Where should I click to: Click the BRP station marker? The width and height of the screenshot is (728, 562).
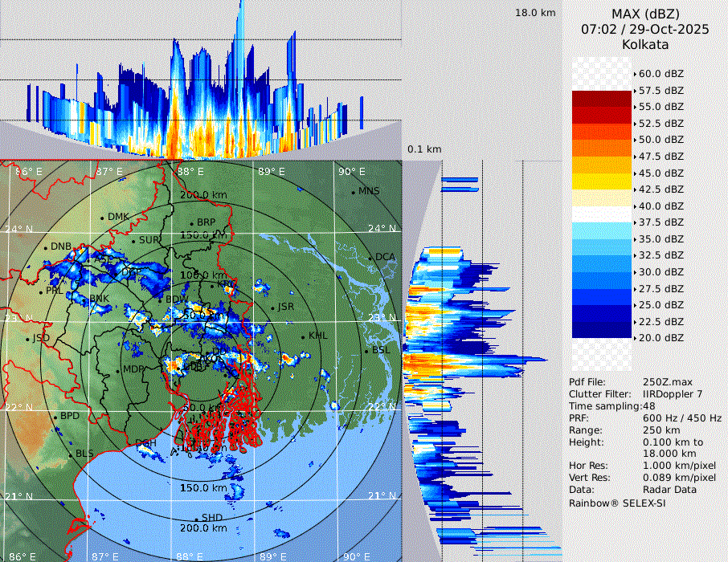(191, 223)
